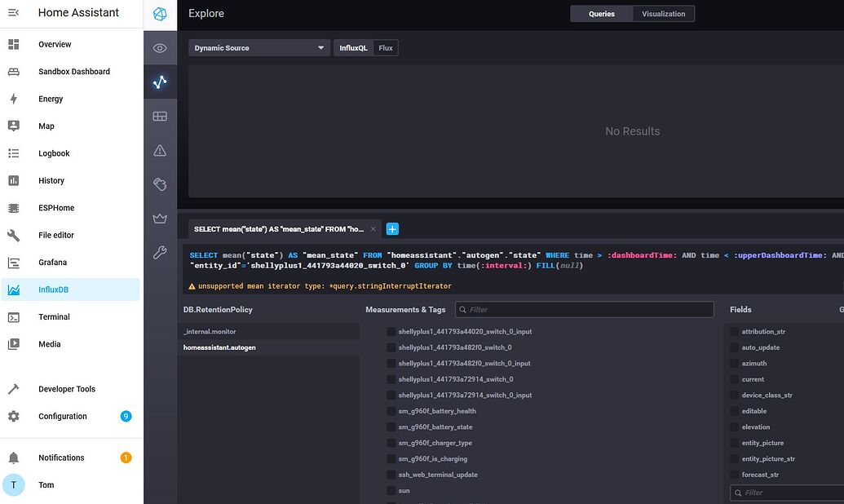
Task: Open the Dynamic Source dropdown
Action: point(259,47)
